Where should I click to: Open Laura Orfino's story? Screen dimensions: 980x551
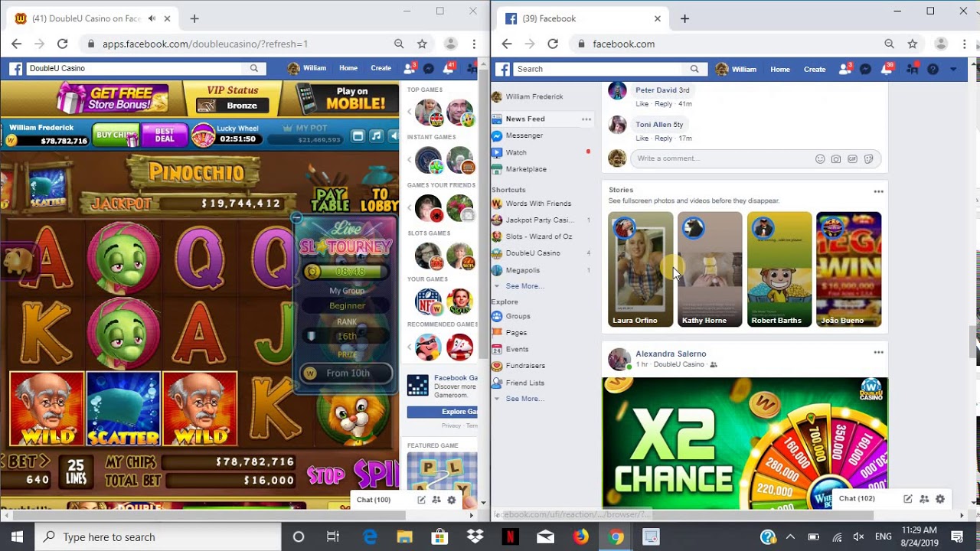point(640,269)
